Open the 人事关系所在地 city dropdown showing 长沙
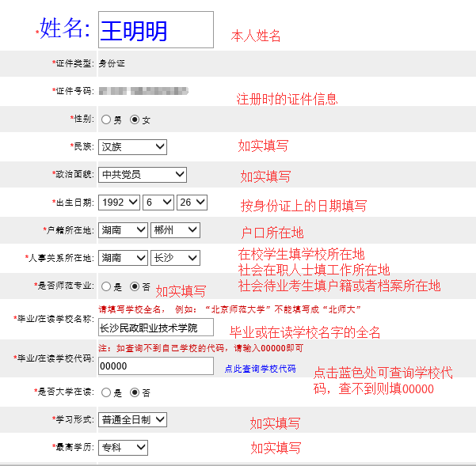 pos(175,258)
